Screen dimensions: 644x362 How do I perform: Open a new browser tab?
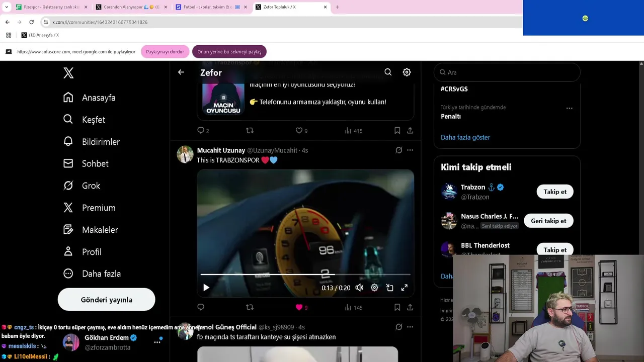tap(337, 7)
